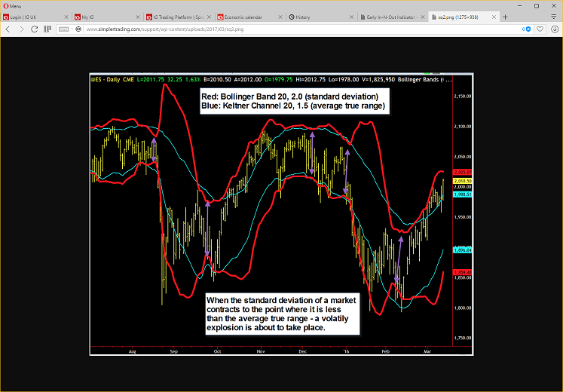Switch to the IG Trading Platform tab
This screenshot has height=392, width=563.
tap(179, 17)
